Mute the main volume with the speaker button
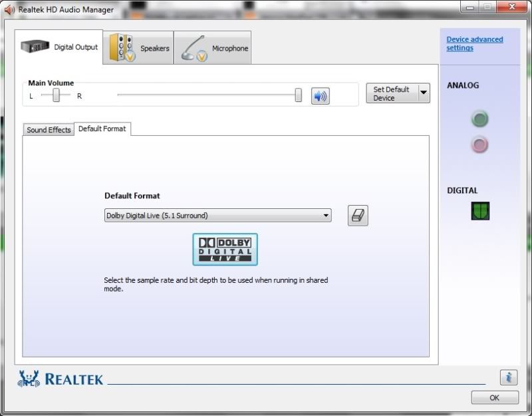 [x=321, y=96]
